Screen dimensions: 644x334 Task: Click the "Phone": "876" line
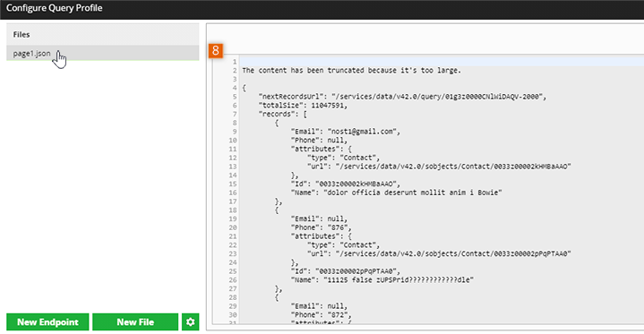pos(322,227)
